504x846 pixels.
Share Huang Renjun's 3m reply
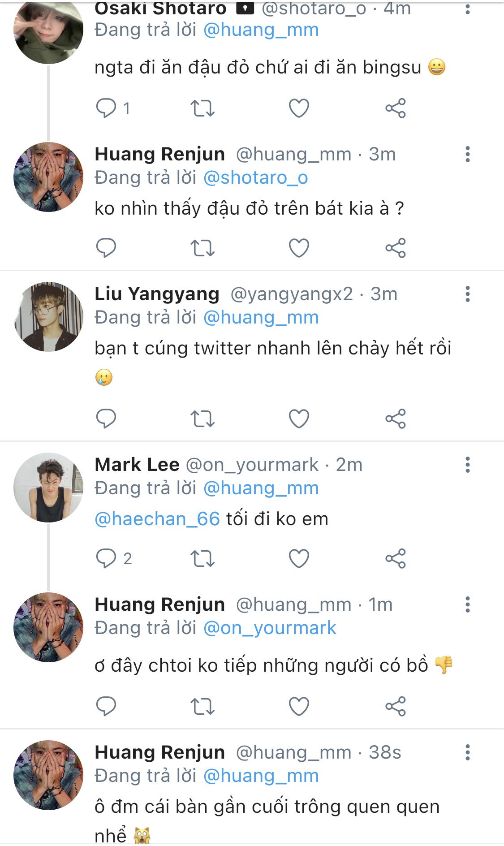pyautogui.click(x=395, y=248)
